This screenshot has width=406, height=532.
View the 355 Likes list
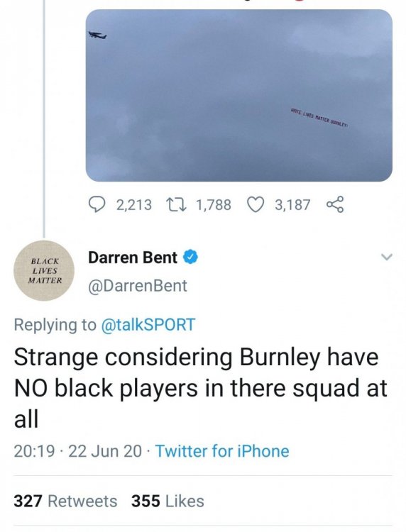pos(168,501)
